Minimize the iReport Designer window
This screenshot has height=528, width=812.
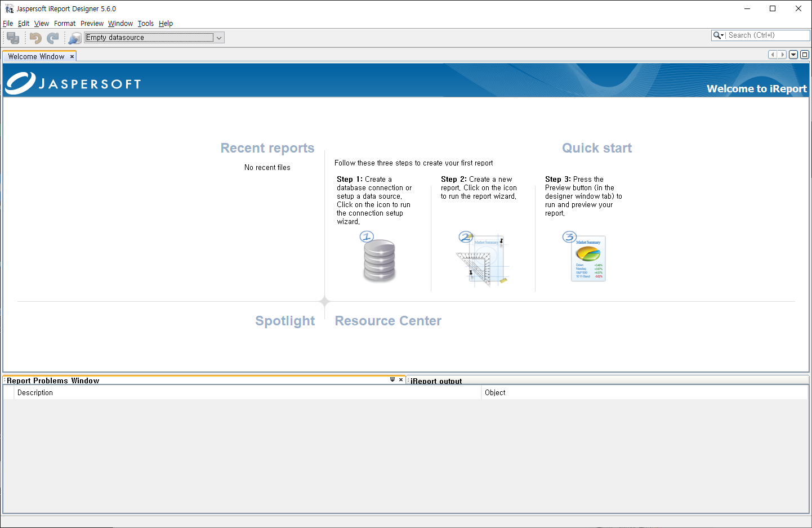(x=747, y=8)
